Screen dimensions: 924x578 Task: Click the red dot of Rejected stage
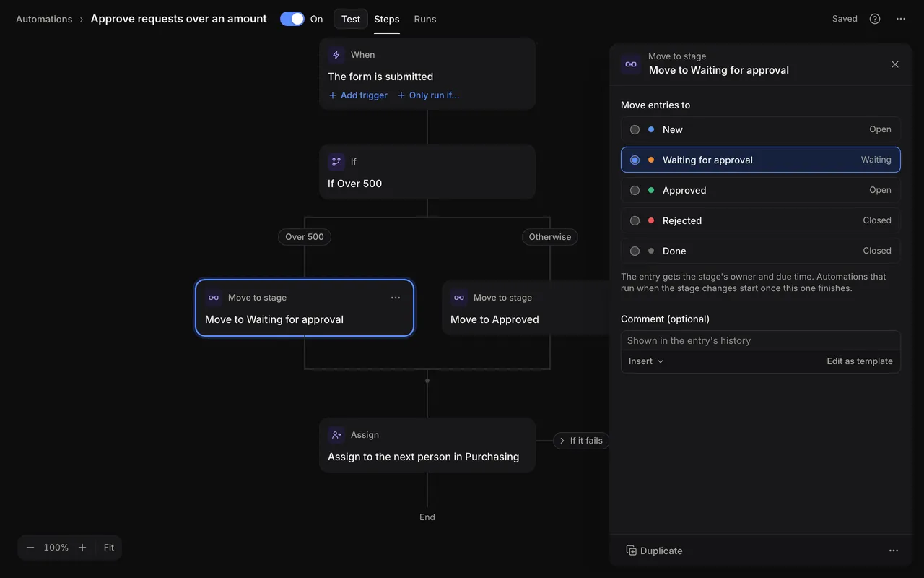pyautogui.click(x=651, y=221)
